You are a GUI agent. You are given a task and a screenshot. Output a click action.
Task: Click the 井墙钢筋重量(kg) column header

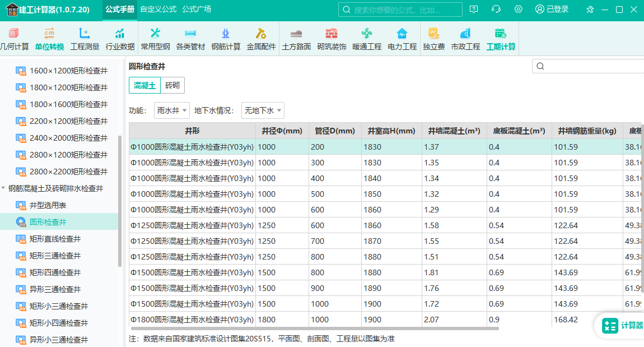click(587, 131)
